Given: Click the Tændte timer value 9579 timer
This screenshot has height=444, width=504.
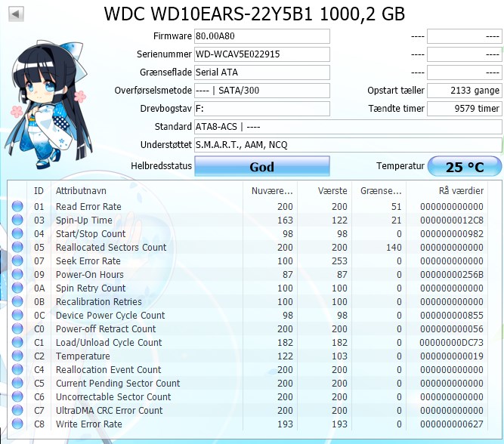Looking at the screenshot, I should [x=465, y=109].
